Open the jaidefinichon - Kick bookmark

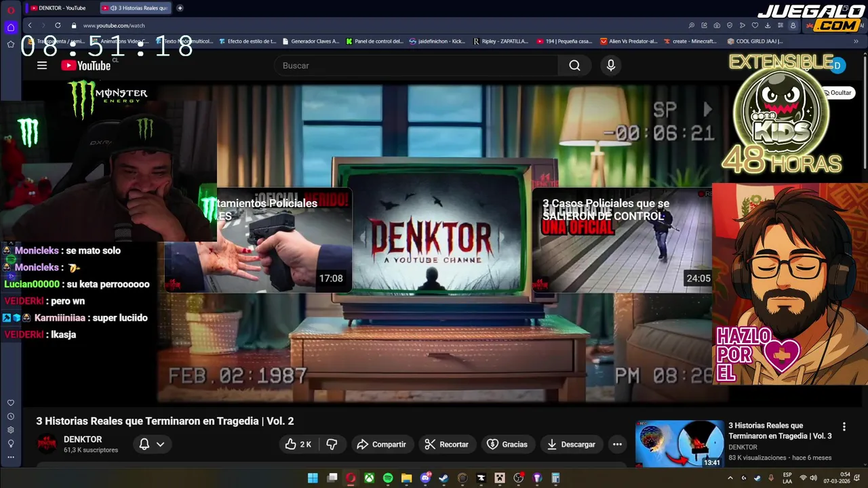(437, 41)
